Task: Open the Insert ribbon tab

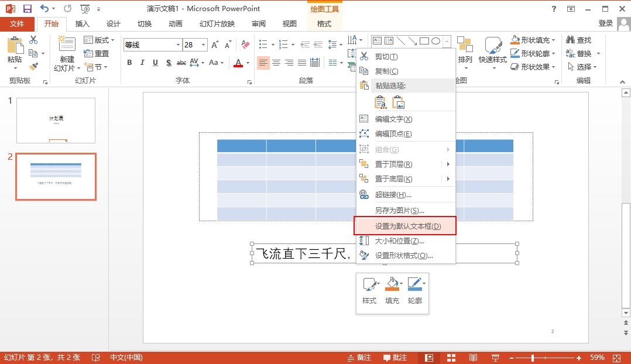Action: (x=83, y=24)
